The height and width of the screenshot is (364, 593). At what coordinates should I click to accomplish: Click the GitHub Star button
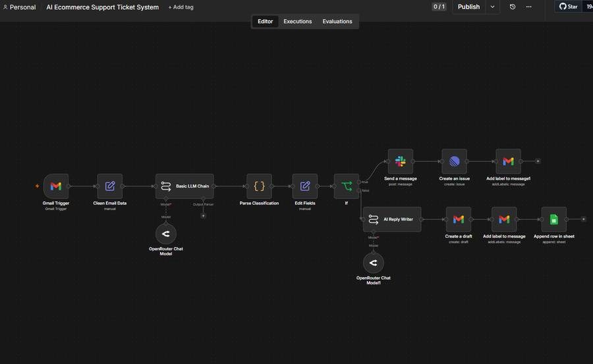[x=569, y=7]
